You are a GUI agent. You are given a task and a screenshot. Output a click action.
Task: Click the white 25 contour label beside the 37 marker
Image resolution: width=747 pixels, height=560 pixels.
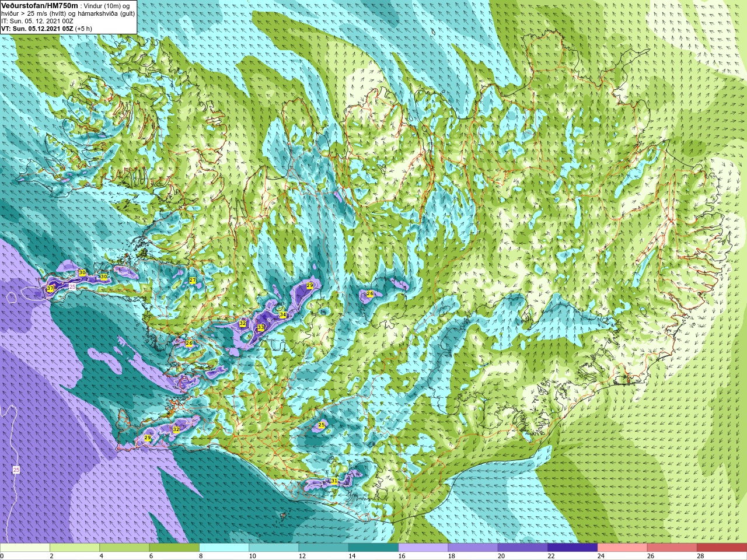pos(72,287)
